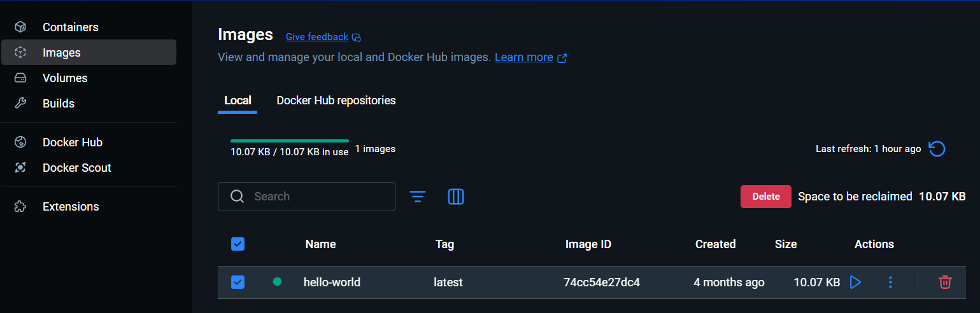Screen dimensions: 980x313
Task: Switch to Docker Hub repositories tab
Action: (x=336, y=101)
